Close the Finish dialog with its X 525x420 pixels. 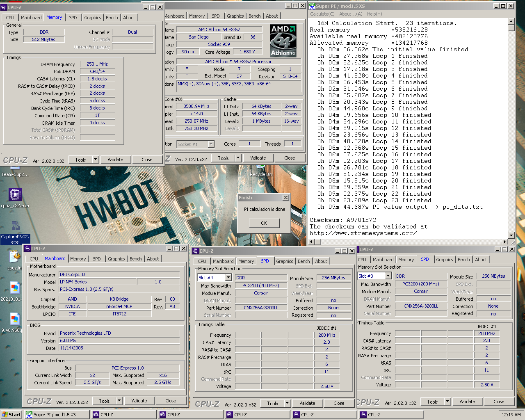click(x=286, y=198)
